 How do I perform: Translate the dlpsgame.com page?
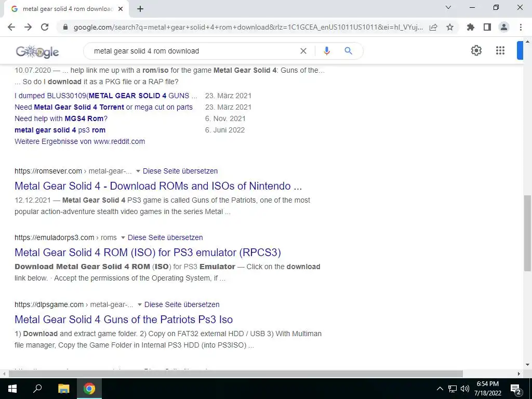(x=182, y=304)
